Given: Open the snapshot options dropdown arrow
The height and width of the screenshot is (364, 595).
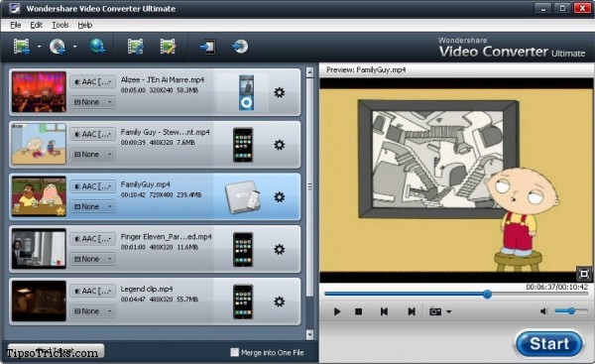Looking at the screenshot, I should [x=449, y=312].
